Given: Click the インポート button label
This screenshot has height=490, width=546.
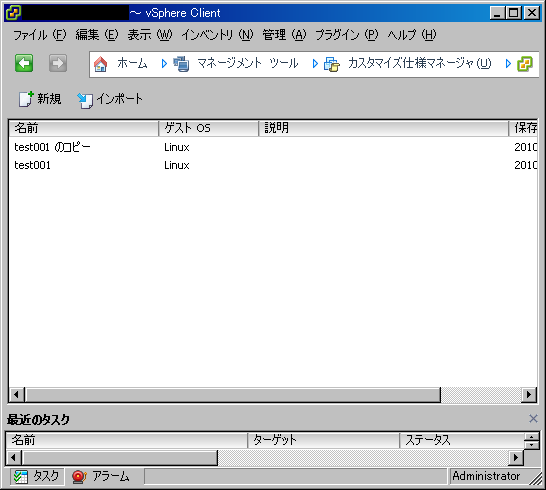Looking at the screenshot, I should point(119,99).
